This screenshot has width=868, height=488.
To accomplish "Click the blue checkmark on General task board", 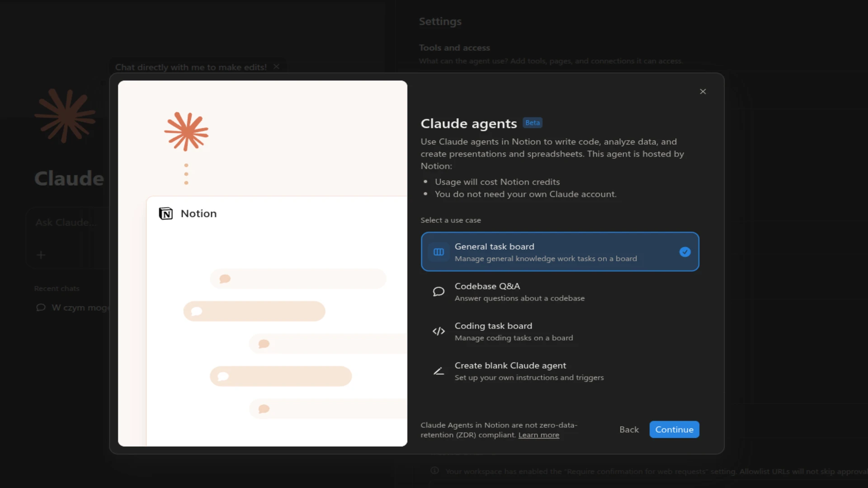I will pyautogui.click(x=685, y=252).
